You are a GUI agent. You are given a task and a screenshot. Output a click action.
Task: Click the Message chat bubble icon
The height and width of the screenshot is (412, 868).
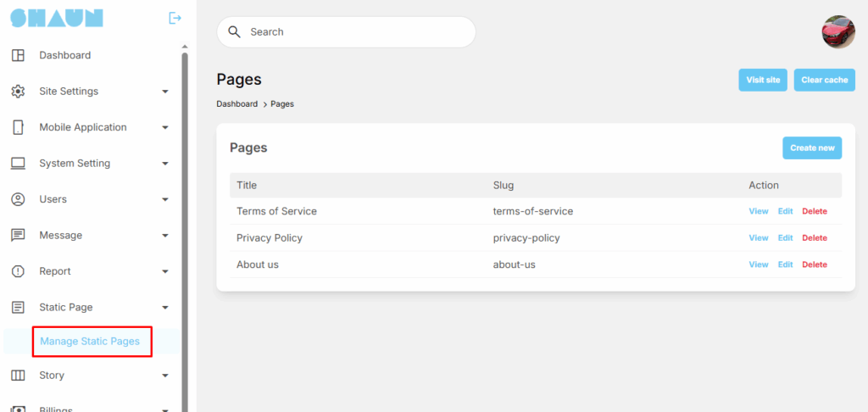(18, 236)
